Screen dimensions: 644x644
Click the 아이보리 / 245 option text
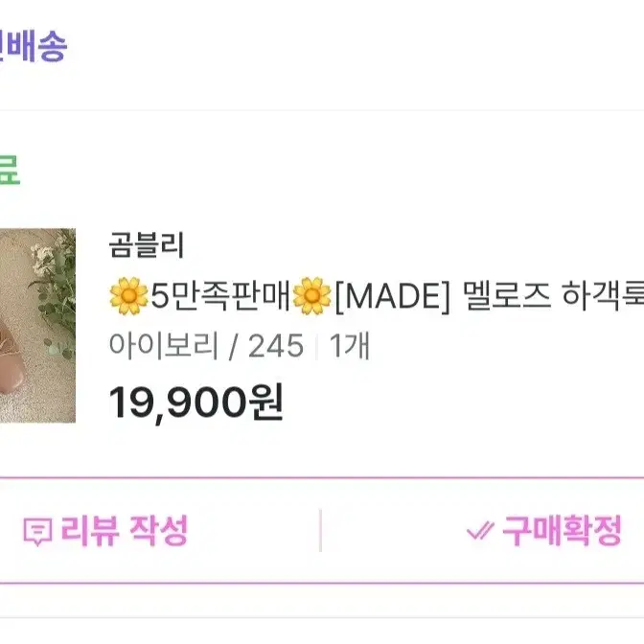(206, 345)
